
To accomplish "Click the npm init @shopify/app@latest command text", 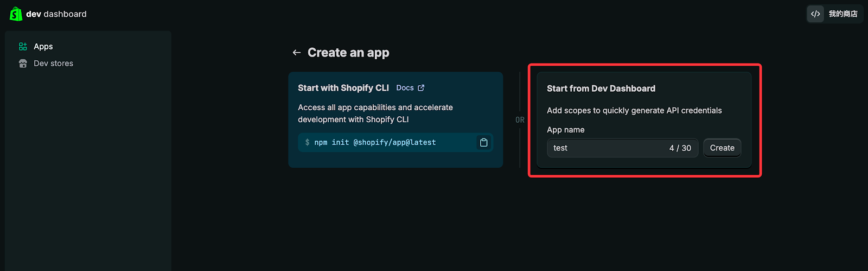I will pos(375,142).
